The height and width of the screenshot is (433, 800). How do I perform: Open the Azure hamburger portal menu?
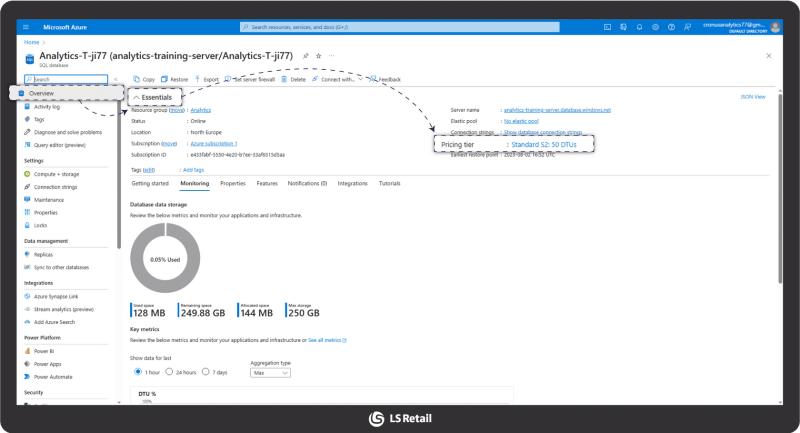point(26,27)
